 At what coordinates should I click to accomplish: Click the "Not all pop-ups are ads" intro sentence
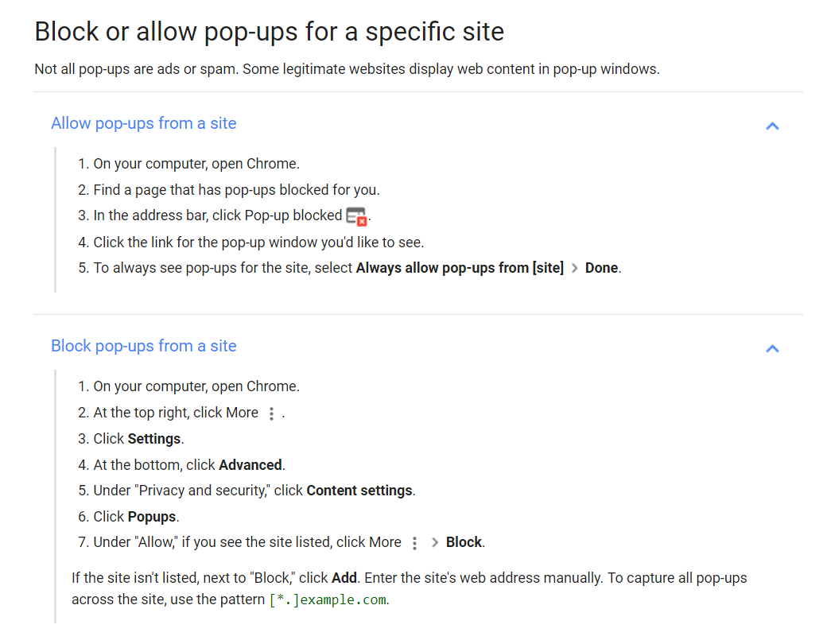[x=347, y=69]
